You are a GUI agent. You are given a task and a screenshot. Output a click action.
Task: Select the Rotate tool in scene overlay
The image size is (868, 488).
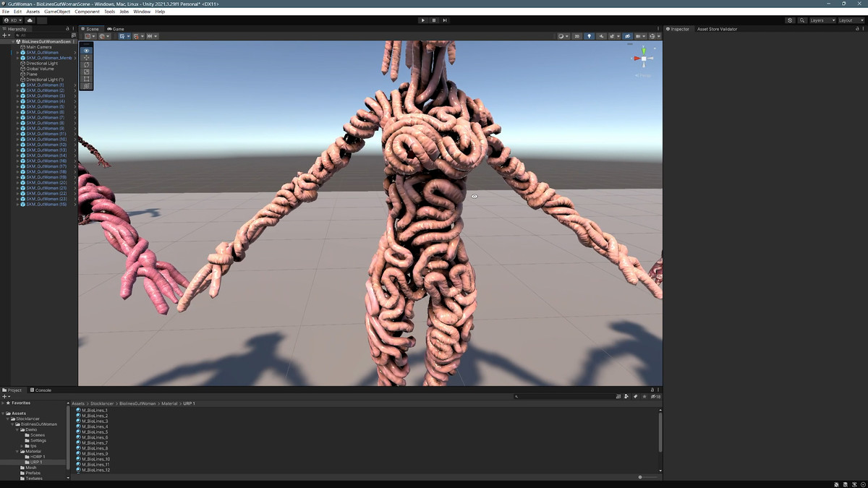87,65
